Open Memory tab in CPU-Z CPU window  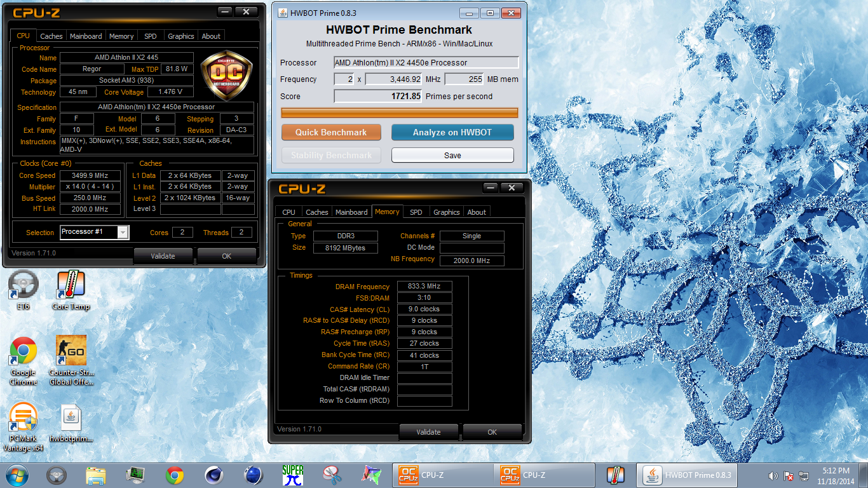click(121, 36)
